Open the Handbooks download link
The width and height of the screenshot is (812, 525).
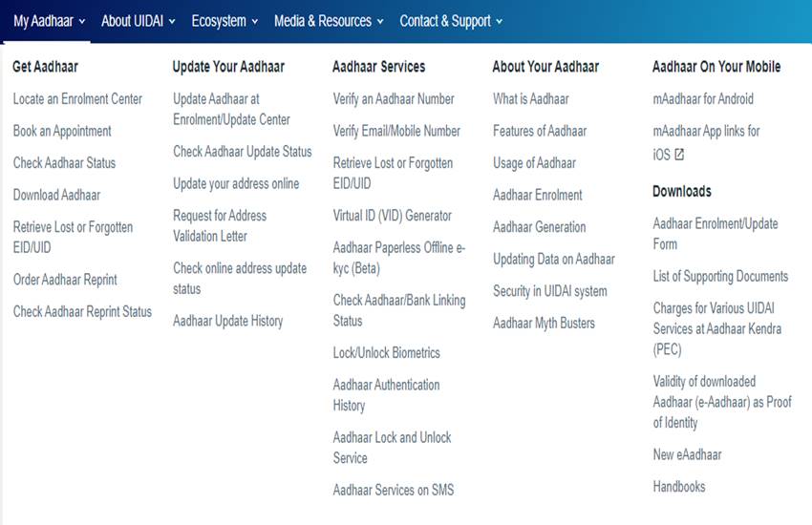[679, 487]
